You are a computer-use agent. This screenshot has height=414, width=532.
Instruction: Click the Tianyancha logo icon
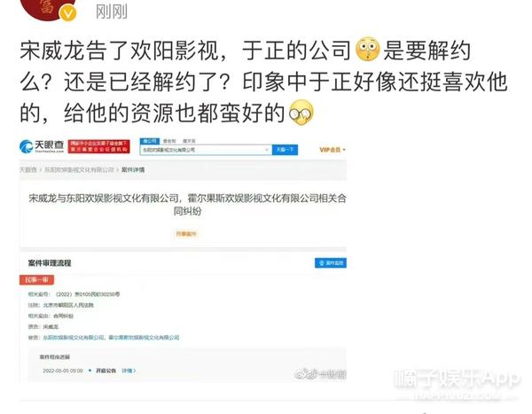(x=26, y=146)
